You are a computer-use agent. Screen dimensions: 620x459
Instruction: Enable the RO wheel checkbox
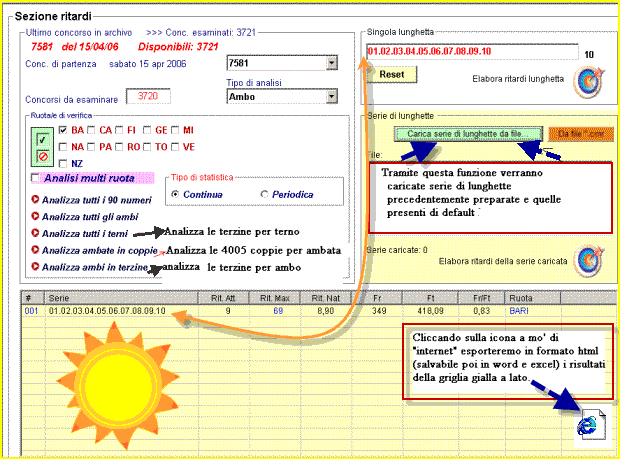[119, 147]
